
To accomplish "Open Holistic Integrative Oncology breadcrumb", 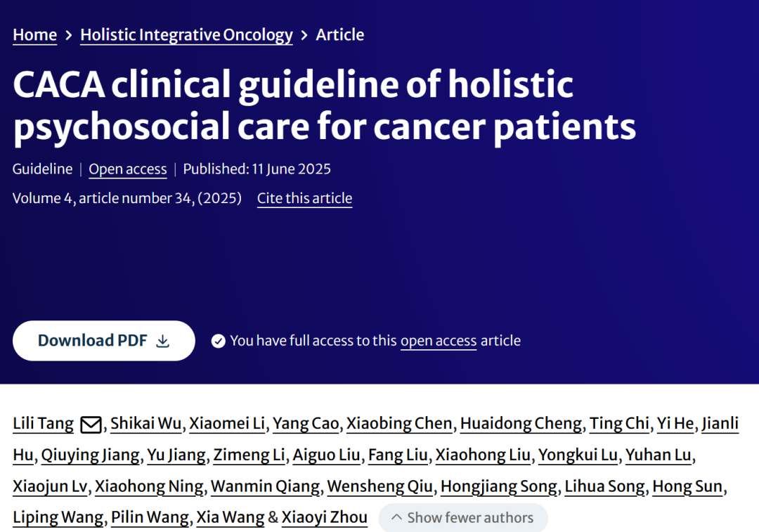I will (186, 35).
